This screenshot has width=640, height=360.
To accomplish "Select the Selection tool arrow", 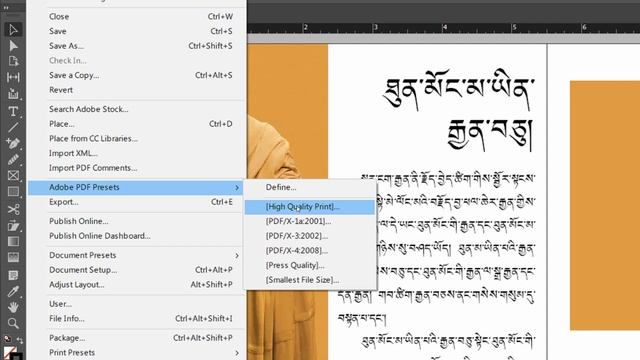I will (13, 29).
